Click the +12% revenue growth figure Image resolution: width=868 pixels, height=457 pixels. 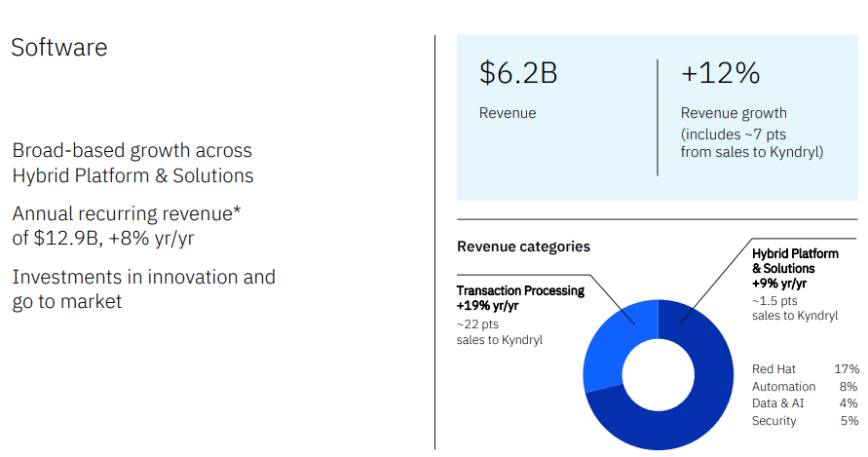tap(720, 73)
